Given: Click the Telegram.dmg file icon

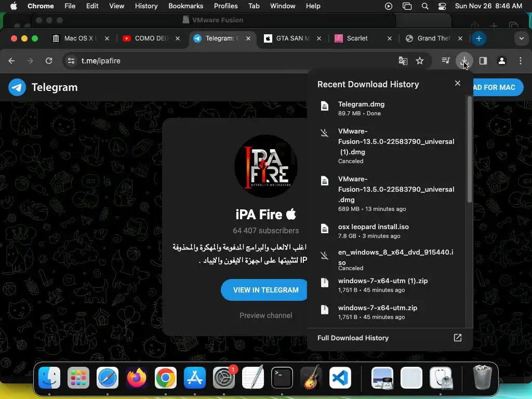Looking at the screenshot, I should click(325, 106).
